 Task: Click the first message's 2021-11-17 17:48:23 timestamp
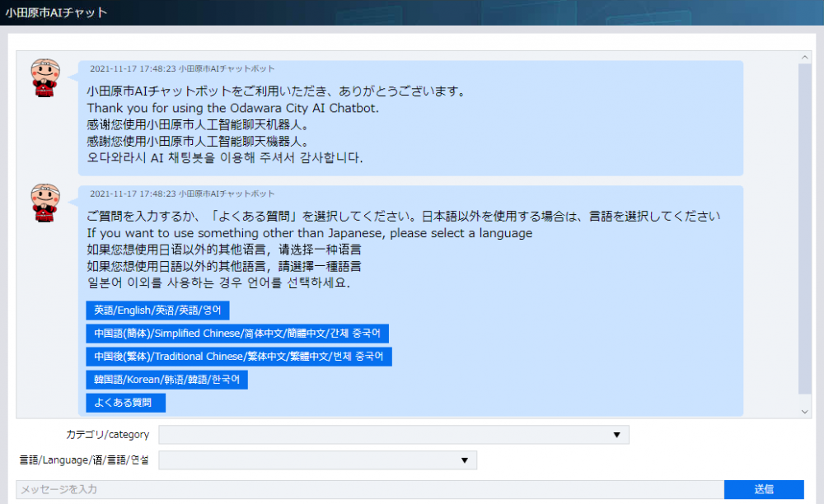point(133,69)
